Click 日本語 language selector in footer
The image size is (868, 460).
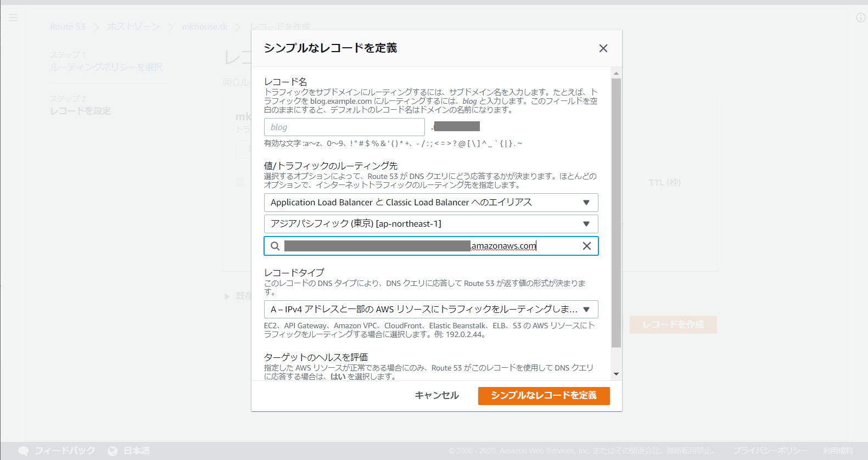(136, 451)
